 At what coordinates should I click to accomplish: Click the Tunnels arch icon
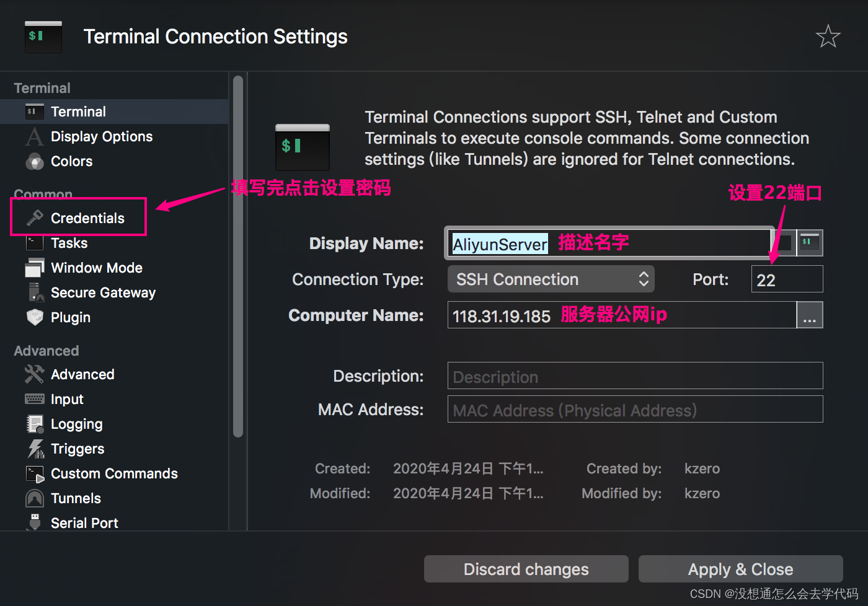(x=34, y=498)
